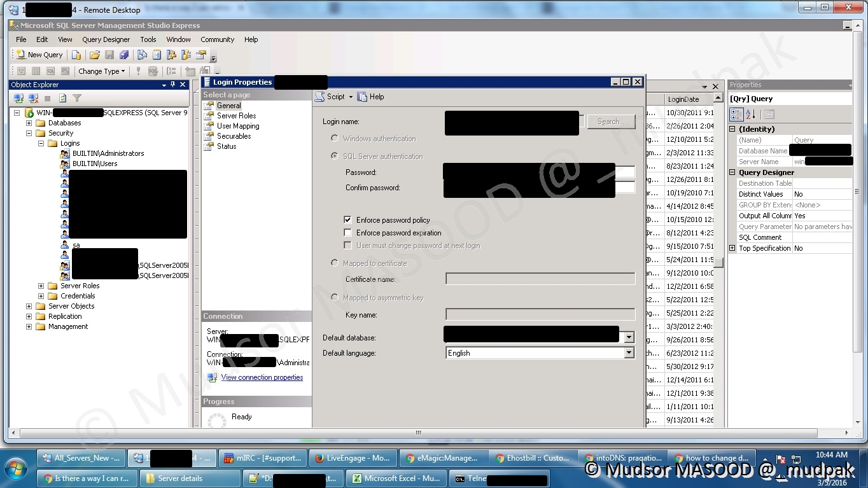This screenshot has width=868, height=488.
Task: Select the sa login in Object Explorer
Action: pyautogui.click(x=76, y=245)
